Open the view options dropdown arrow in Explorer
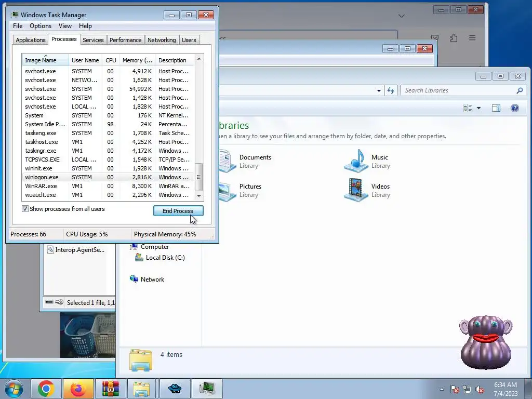This screenshot has width=532, height=399. [x=478, y=108]
